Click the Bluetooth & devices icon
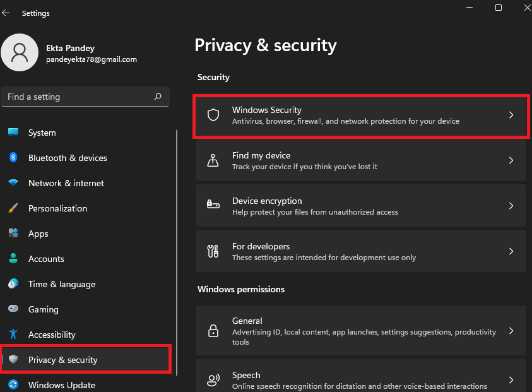The image size is (532, 392). pyautogui.click(x=13, y=158)
